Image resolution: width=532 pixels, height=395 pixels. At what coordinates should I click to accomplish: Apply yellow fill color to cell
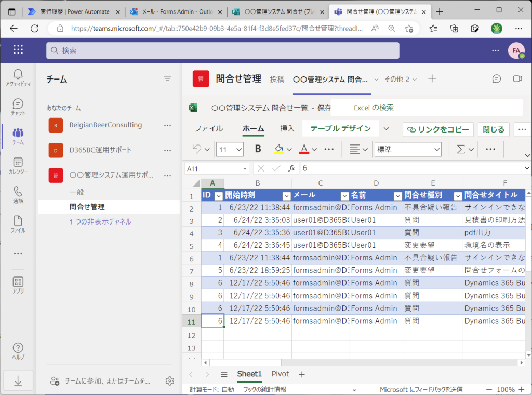click(x=279, y=149)
